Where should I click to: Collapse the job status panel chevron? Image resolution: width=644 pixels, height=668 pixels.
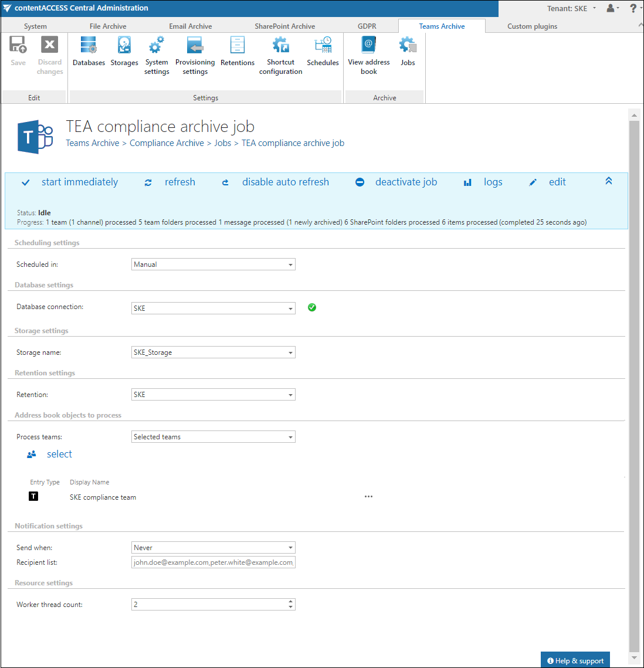click(608, 181)
